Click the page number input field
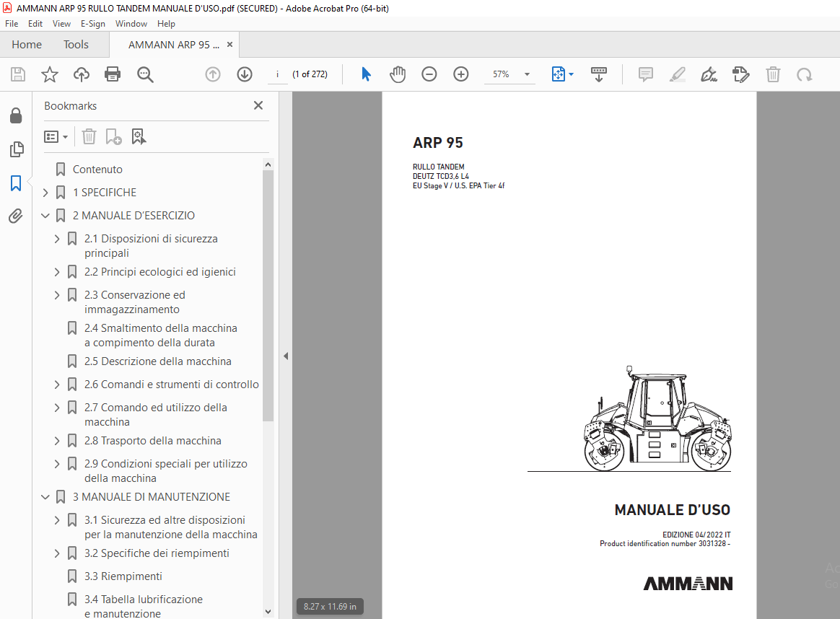This screenshot has height=619, width=840. [x=278, y=74]
